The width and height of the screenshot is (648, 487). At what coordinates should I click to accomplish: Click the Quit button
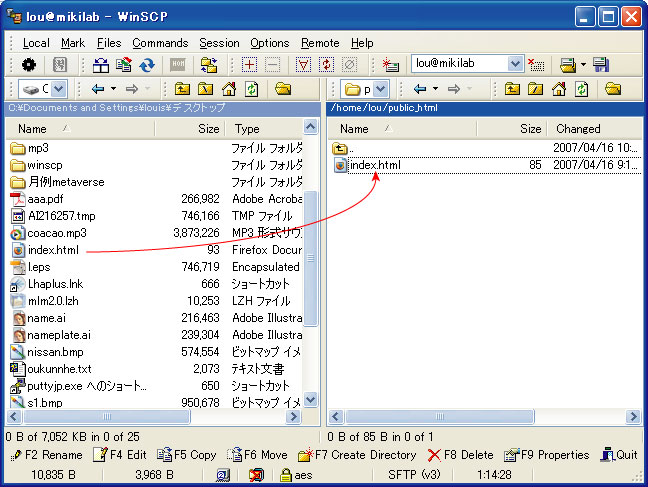pos(619,455)
